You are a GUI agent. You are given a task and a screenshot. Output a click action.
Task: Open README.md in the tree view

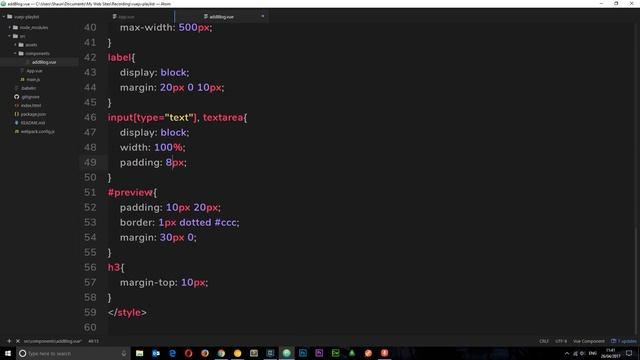tap(33, 122)
